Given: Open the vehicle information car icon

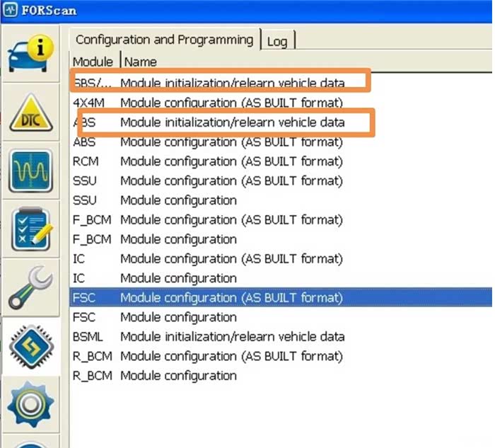Looking at the screenshot, I should tap(31, 53).
